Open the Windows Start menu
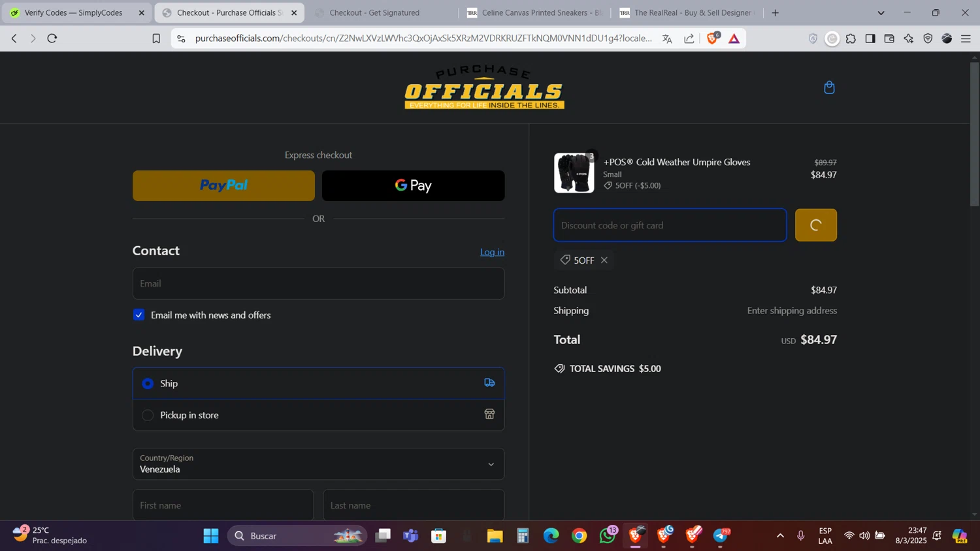980x551 pixels. point(211,536)
